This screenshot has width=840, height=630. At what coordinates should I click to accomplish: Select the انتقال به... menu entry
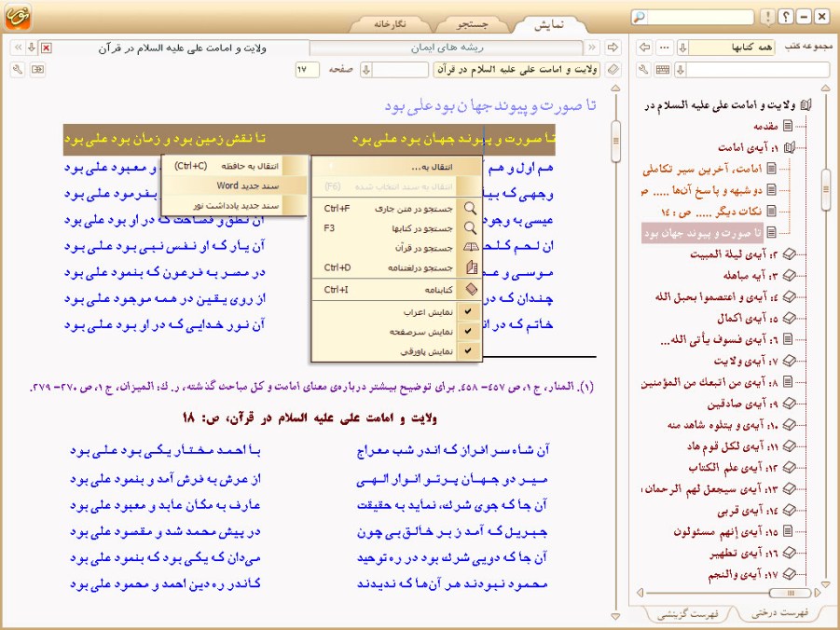point(396,167)
